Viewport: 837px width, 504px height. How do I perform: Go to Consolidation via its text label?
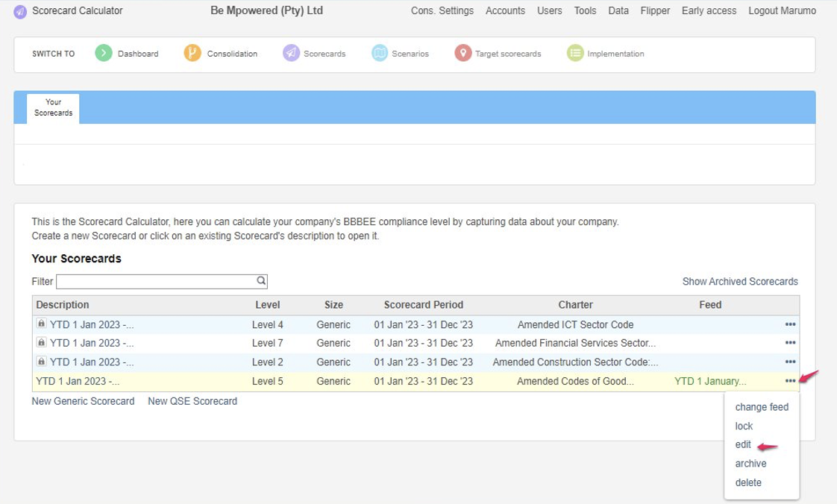coord(232,54)
